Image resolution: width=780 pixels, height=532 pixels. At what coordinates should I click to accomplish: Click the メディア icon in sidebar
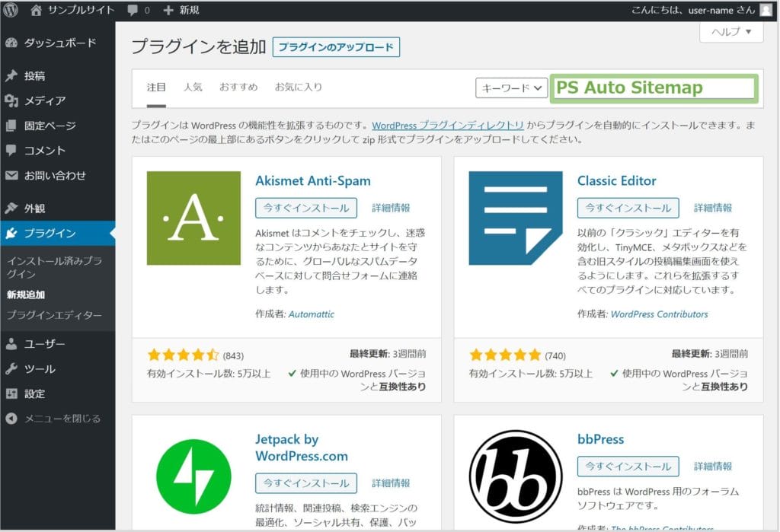pos(11,101)
